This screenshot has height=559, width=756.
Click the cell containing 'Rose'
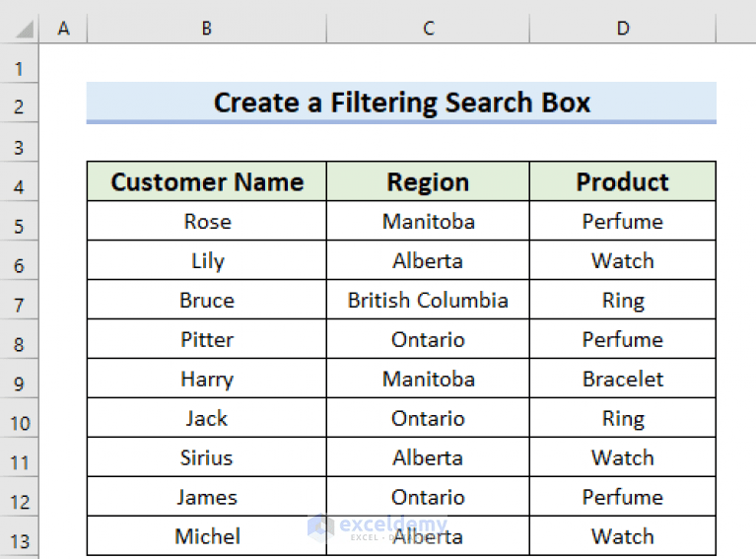point(207,222)
